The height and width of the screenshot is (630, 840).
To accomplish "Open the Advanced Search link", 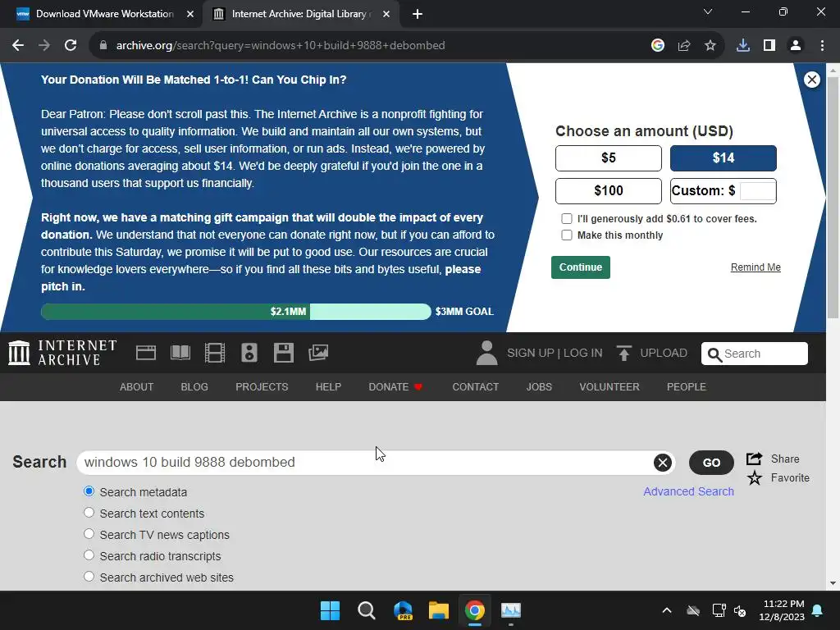I will (688, 491).
